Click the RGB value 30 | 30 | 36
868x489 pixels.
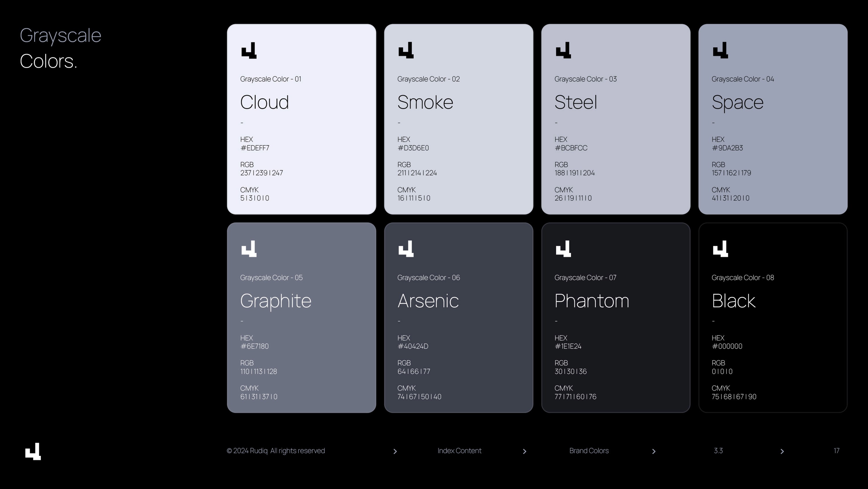[x=571, y=372]
